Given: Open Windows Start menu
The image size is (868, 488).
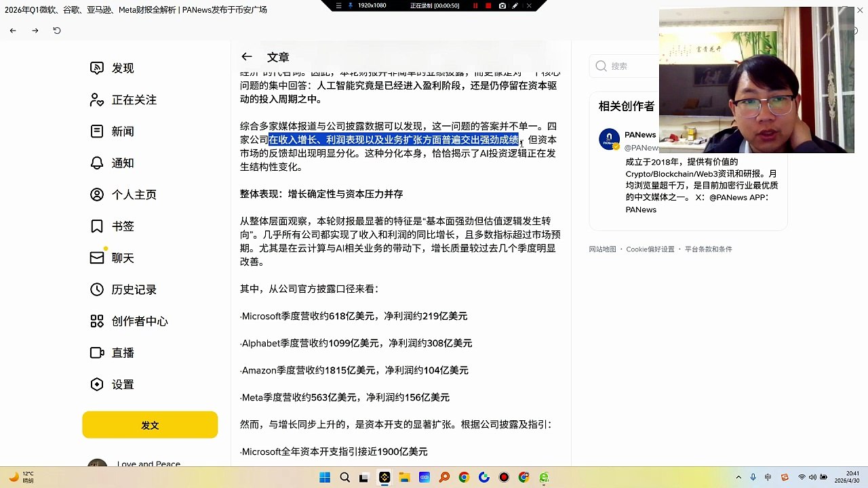Looking at the screenshot, I should tap(325, 477).
